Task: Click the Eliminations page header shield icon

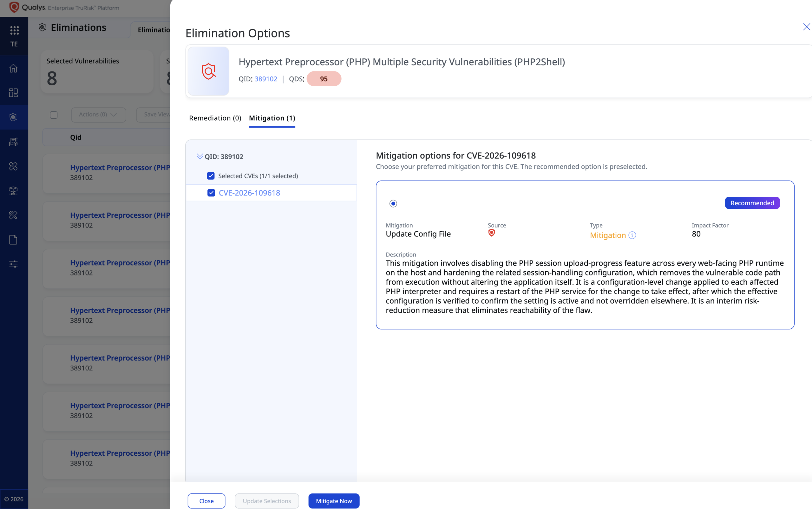Action: coord(43,27)
